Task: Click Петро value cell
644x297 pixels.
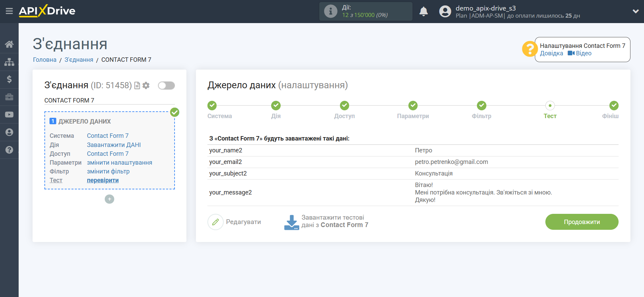Action: pos(424,150)
